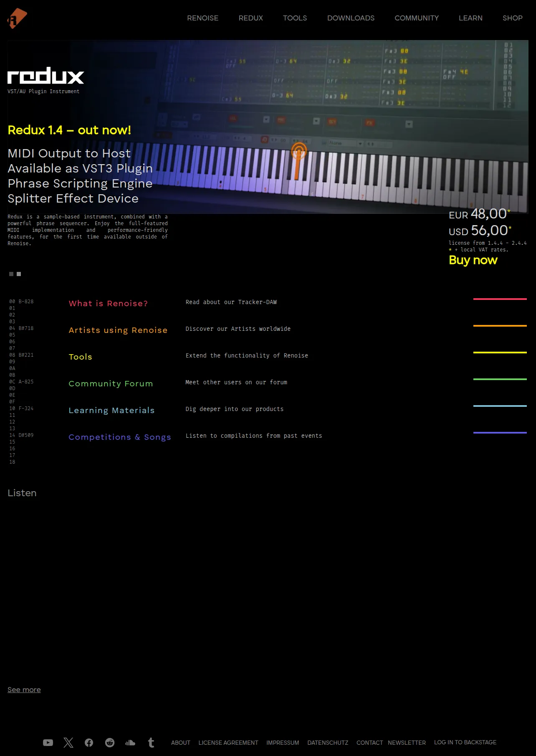The width and height of the screenshot is (536, 756).
Task: Show the first carousel slide dot
Action: [11, 274]
